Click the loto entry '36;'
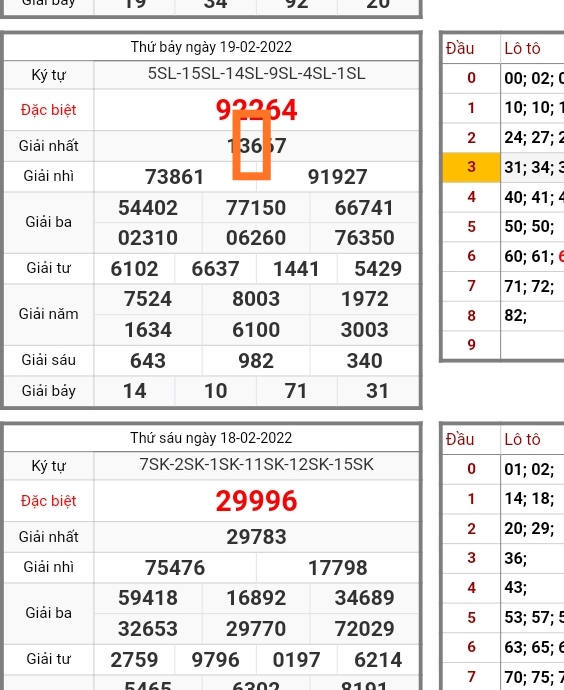Viewport: 564px width, 690px height. point(516,558)
